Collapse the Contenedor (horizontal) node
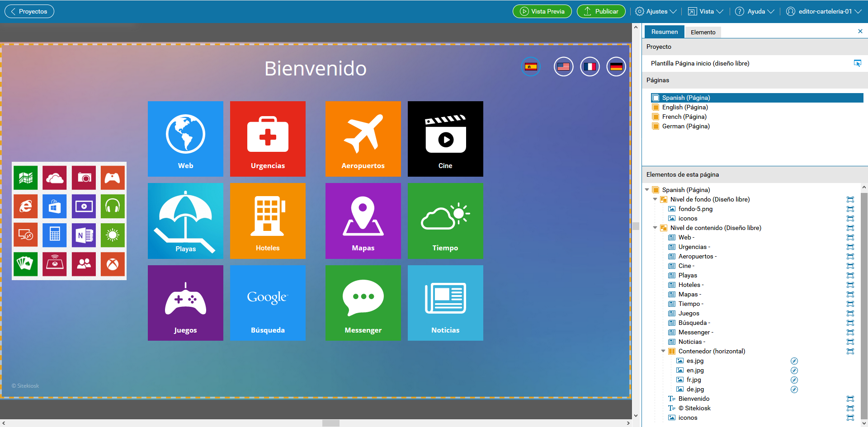The width and height of the screenshot is (868, 427). coord(663,351)
